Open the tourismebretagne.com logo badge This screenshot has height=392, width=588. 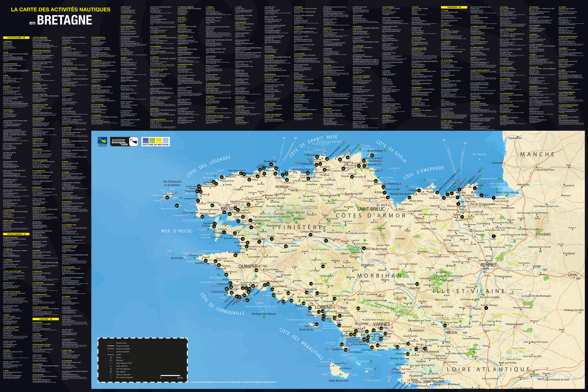[124, 142]
